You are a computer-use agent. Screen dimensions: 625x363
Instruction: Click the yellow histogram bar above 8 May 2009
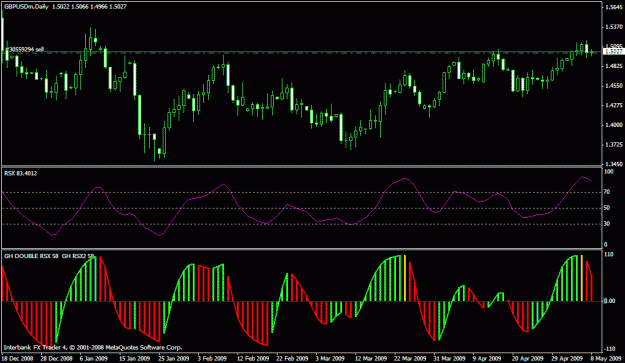(582, 278)
